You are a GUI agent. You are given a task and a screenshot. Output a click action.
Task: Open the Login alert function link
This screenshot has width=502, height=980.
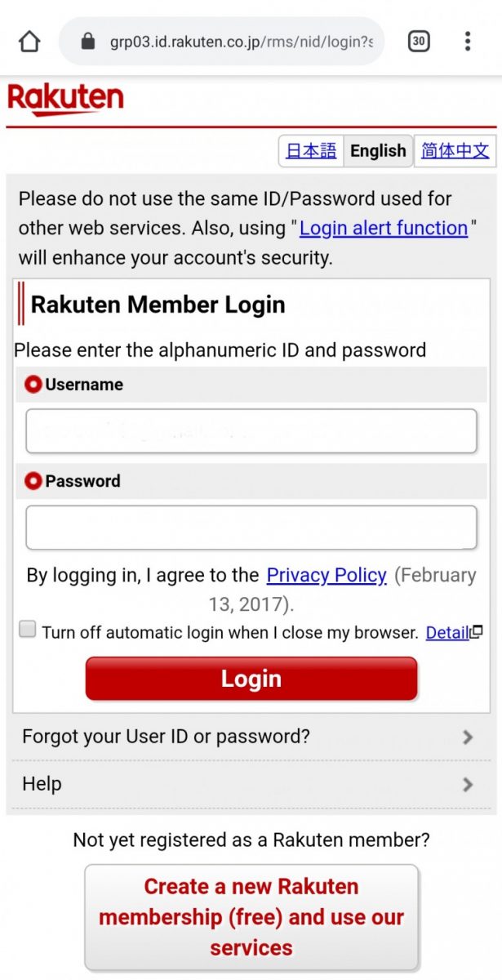pyautogui.click(x=384, y=228)
